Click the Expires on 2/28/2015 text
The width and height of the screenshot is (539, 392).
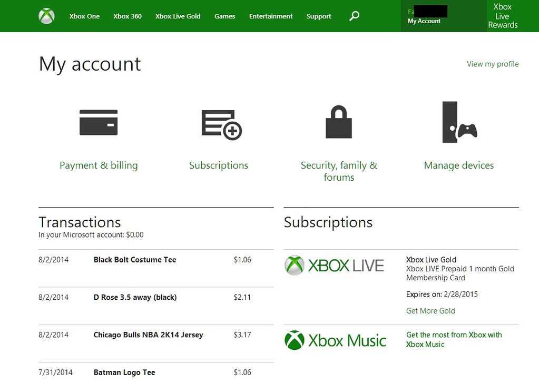(442, 295)
